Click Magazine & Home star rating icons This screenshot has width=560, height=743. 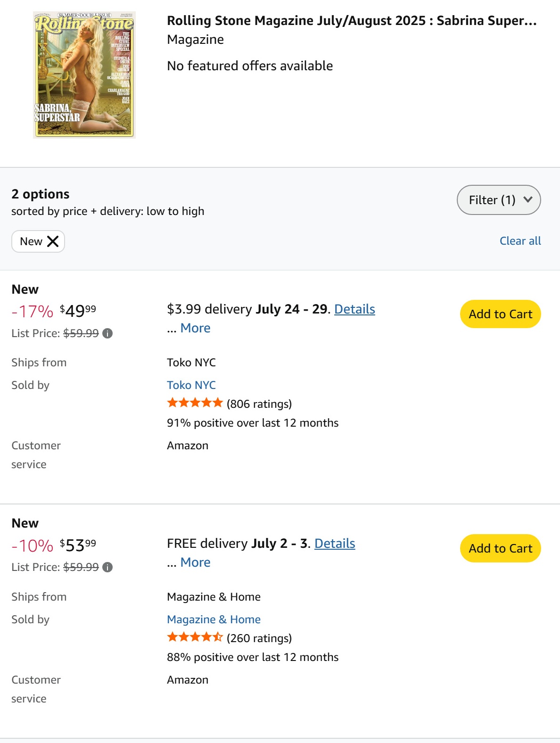click(x=195, y=637)
